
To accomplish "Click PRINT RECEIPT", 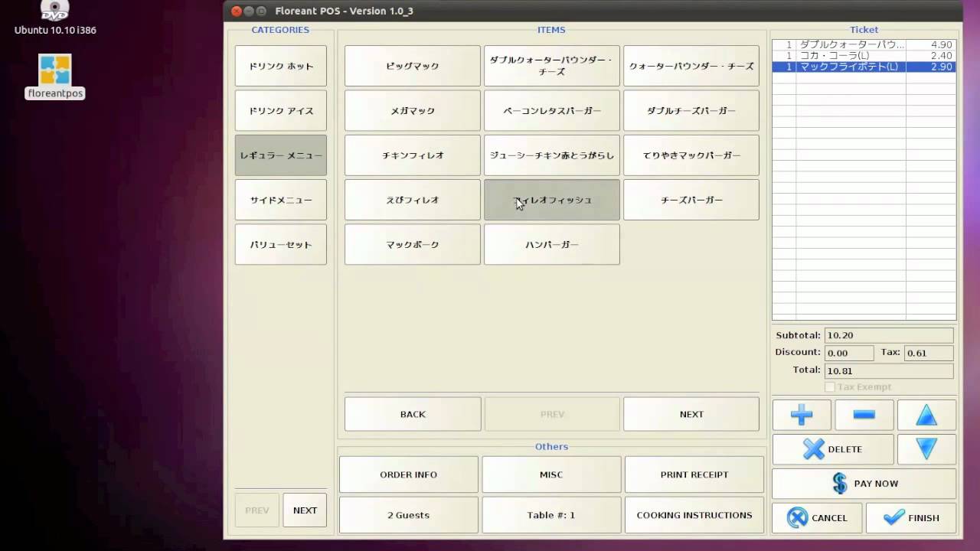I will (694, 474).
